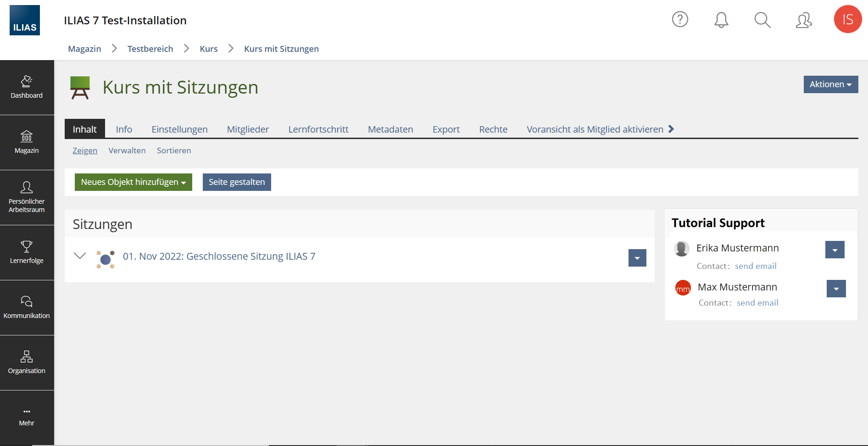Open the Mitglieder tab
Image resolution: width=868 pixels, height=446 pixels.
[x=248, y=129]
